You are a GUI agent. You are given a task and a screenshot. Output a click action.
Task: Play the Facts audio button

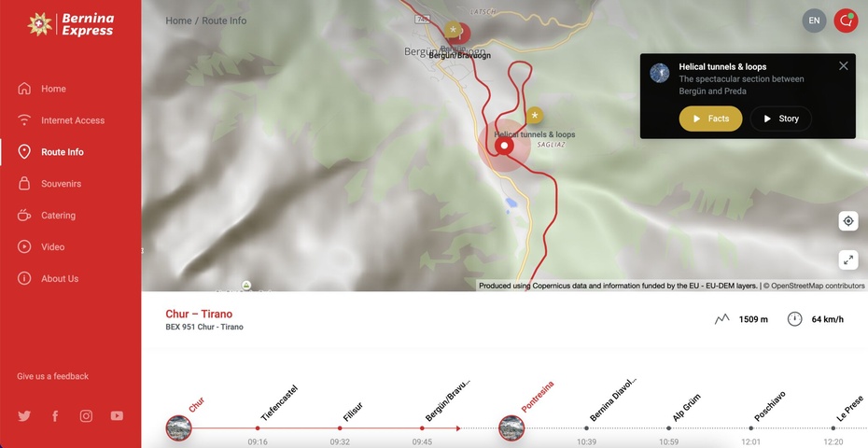[x=711, y=119]
